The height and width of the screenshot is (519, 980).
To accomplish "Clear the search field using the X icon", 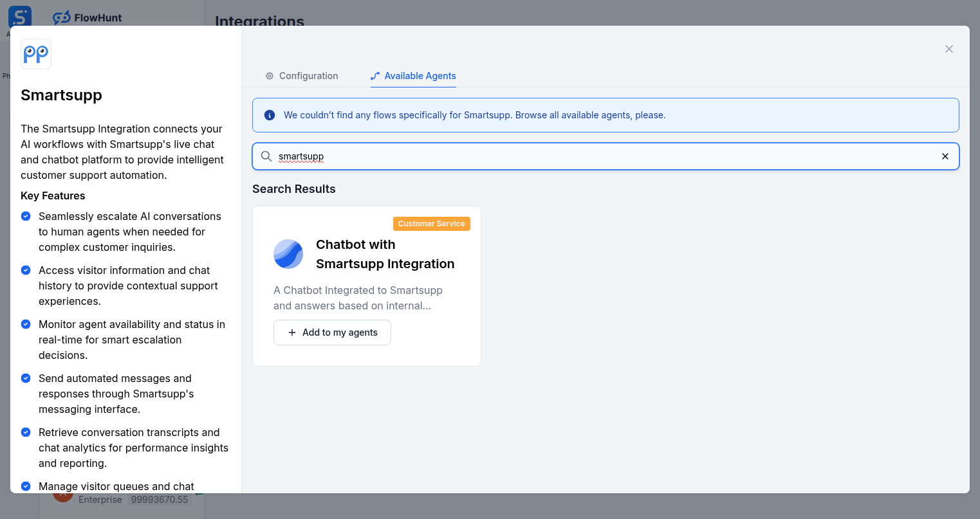I will click(x=945, y=156).
